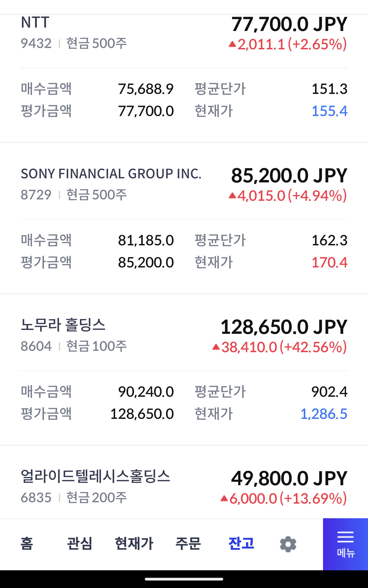
Task: Open the 메뉴 hamburger menu
Action: [345, 544]
